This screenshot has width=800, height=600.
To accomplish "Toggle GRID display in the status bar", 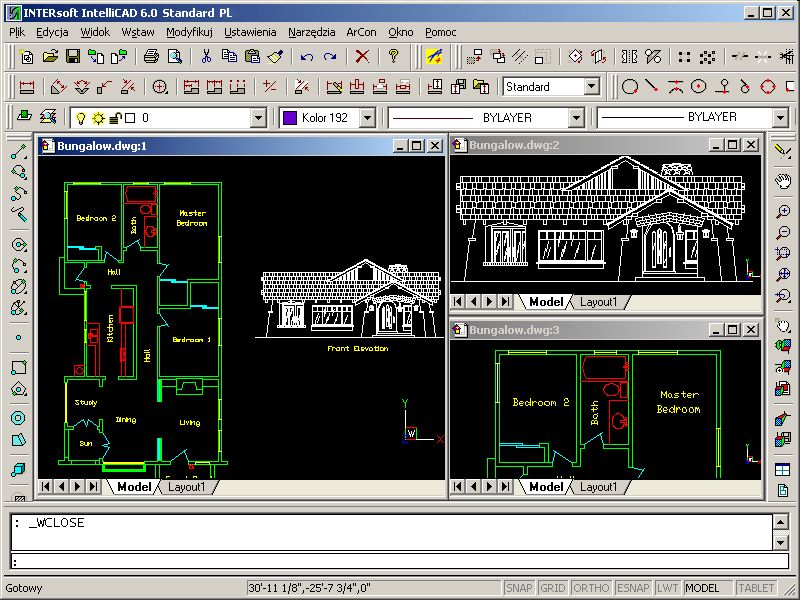I will (x=552, y=588).
